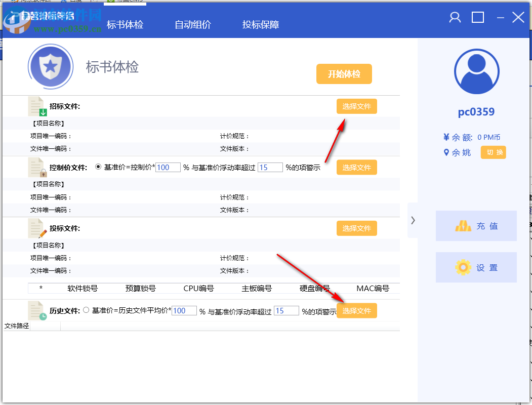This screenshot has height=405, width=532.
Task: Open the pc0359 profile avatar
Action: point(476,72)
